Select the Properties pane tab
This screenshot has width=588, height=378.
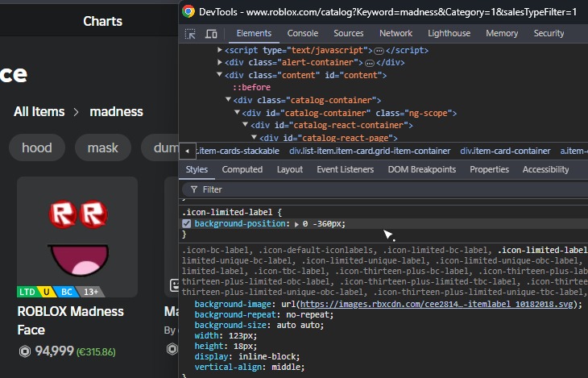489,170
